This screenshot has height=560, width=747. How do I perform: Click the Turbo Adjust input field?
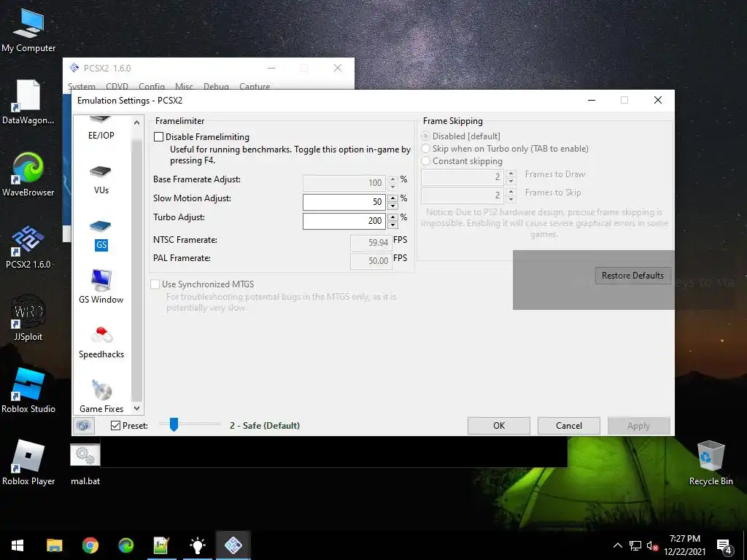344,221
